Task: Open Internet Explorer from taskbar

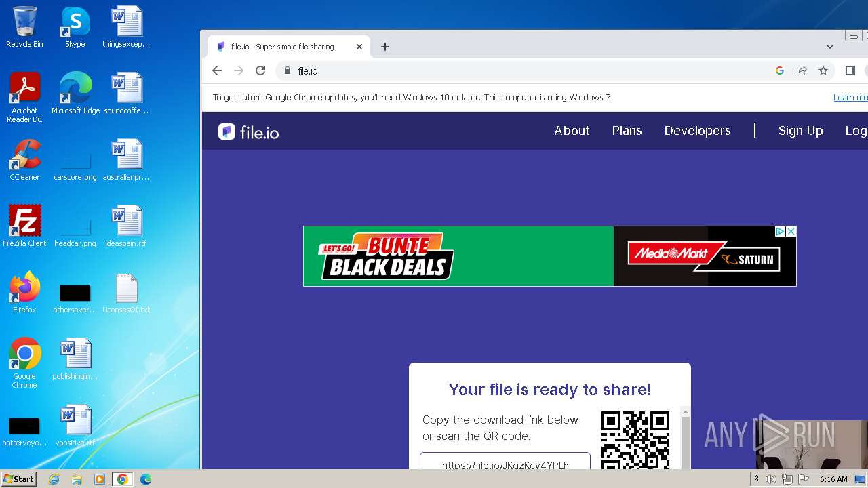Action: [x=54, y=479]
